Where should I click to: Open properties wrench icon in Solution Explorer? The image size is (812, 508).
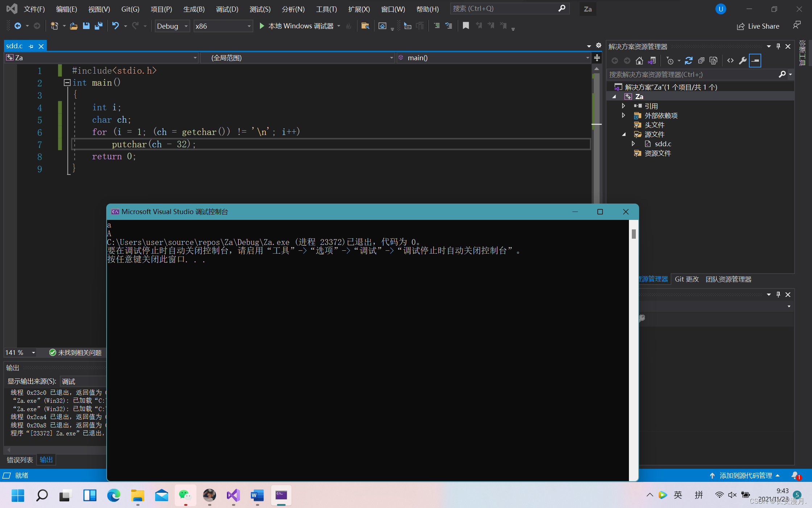[742, 61]
